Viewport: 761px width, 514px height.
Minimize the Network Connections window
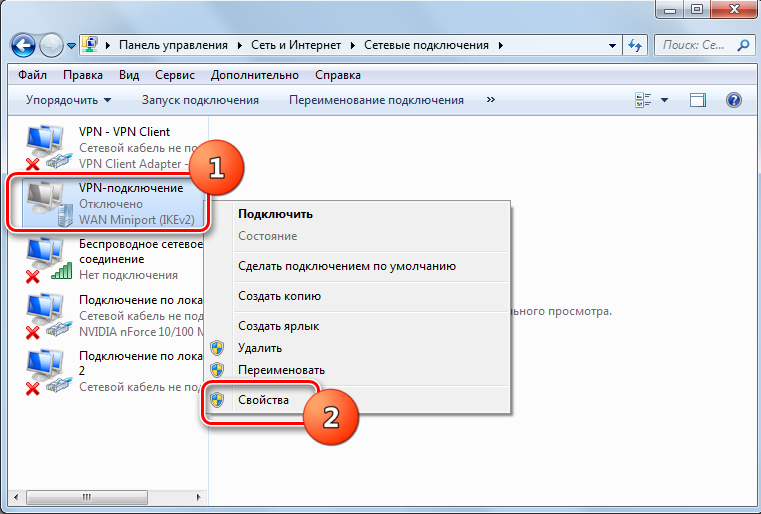point(670,9)
